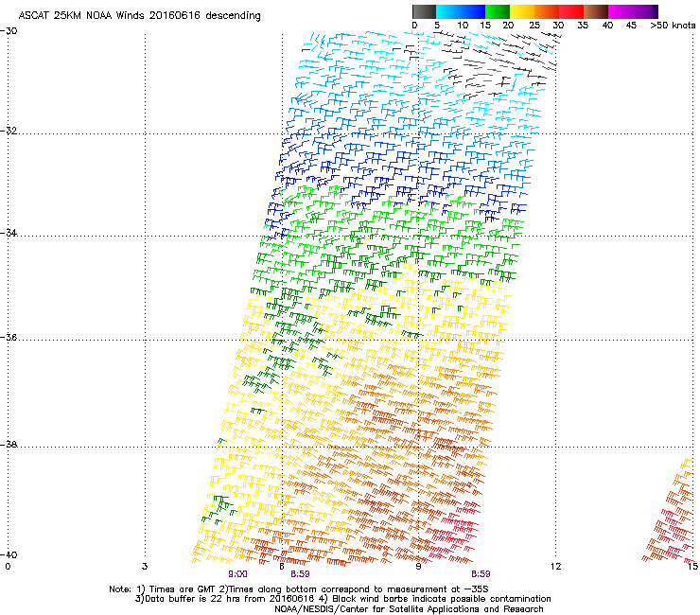The height and width of the screenshot is (615, 700).
Task: Click the longitude axis label '0'
Action: [x=8, y=567]
